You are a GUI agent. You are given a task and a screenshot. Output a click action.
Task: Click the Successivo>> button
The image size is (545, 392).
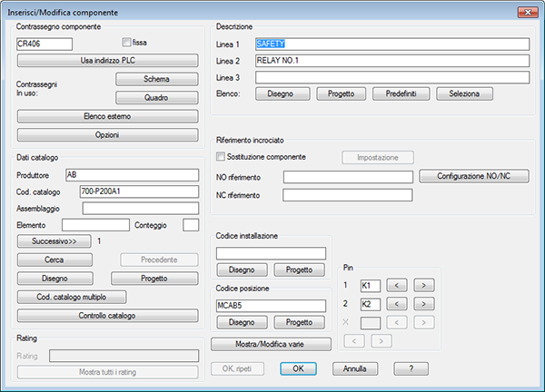[54, 241]
